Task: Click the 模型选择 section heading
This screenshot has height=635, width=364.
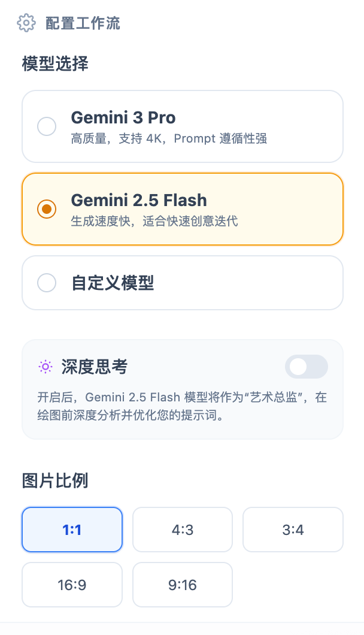Action: (x=54, y=63)
